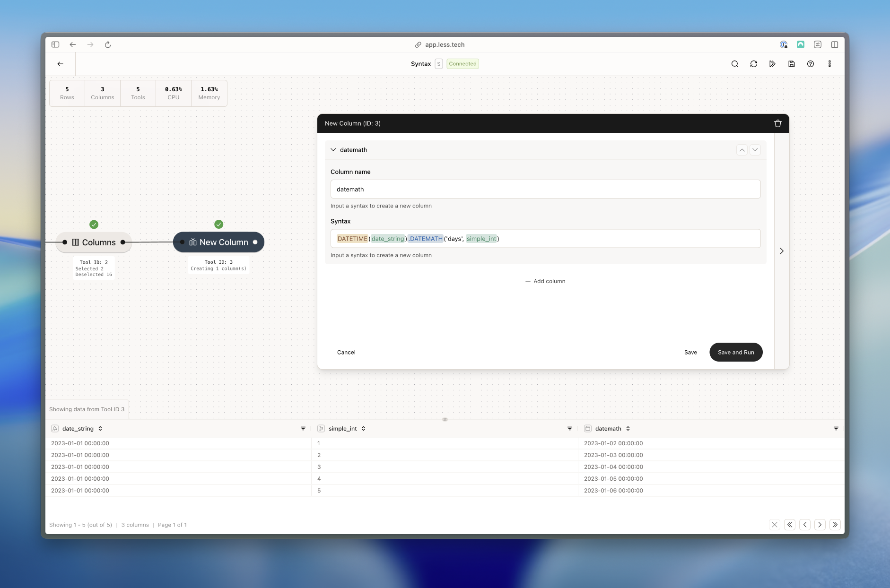Image resolution: width=890 pixels, height=588 pixels.
Task: Select the New Column node on canvas
Action: pyautogui.click(x=218, y=242)
